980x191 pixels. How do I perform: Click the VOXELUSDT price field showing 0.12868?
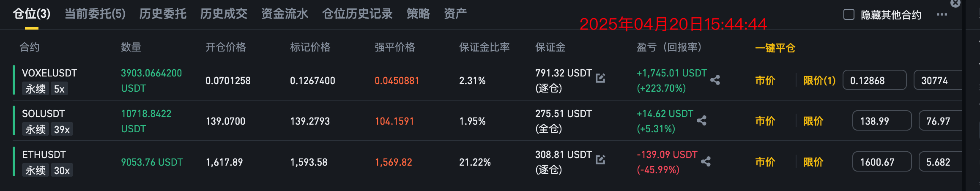coord(875,80)
